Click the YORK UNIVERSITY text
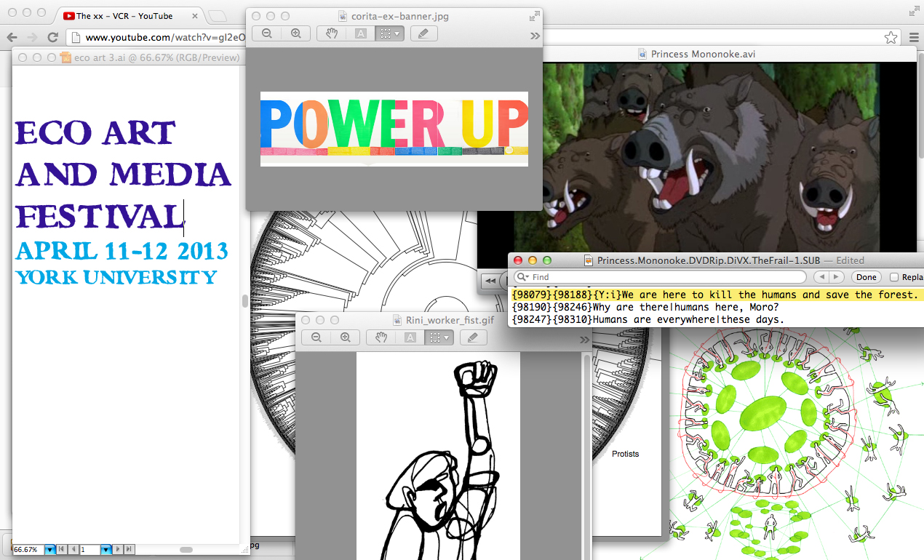Viewport: 924px width, 560px height. [116, 278]
